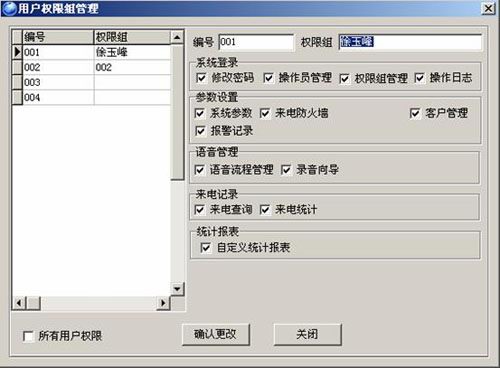The height and width of the screenshot is (368, 500).
Task: Toggle 自定义统计报表 checkbox
Action: pos(206,248)
